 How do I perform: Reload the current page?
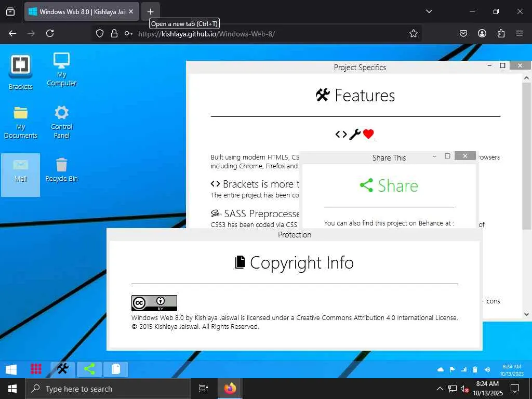point(50,33)
